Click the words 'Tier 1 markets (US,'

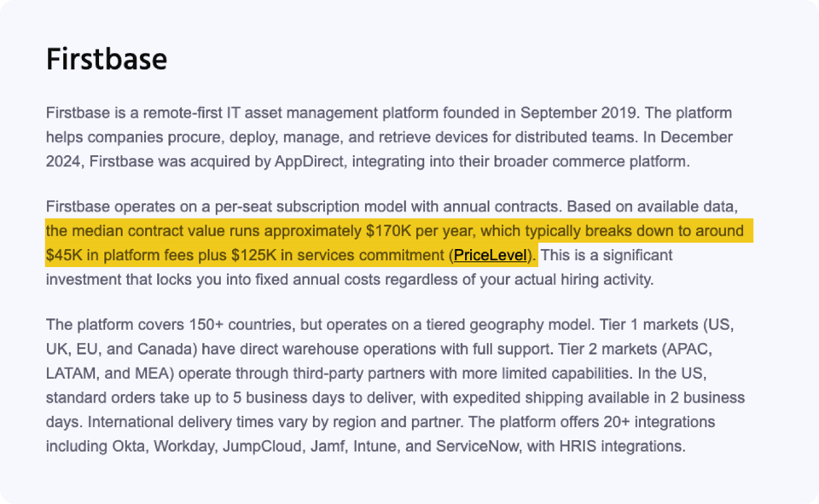[x=666, y=325]
